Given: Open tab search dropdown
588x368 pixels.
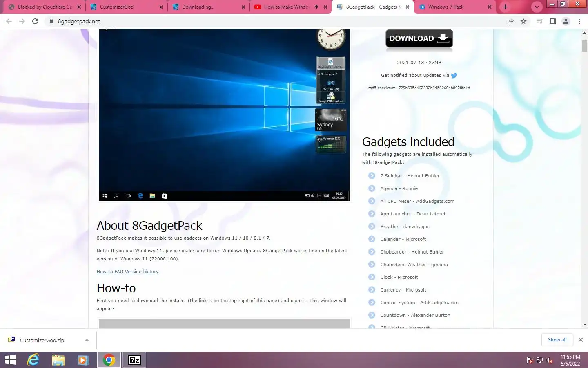Looking at the screenshot, I should pos(537,7).
